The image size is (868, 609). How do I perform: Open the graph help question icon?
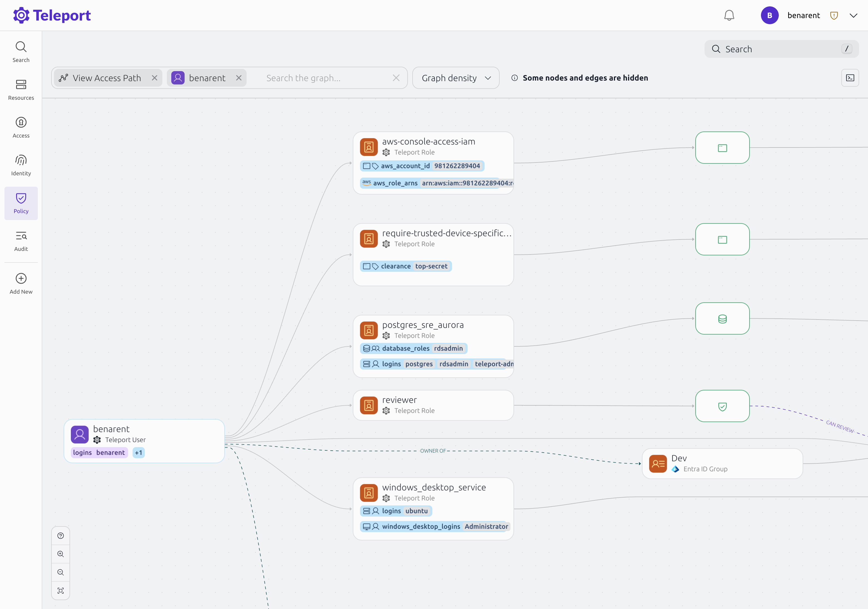[x=61, y=536]
